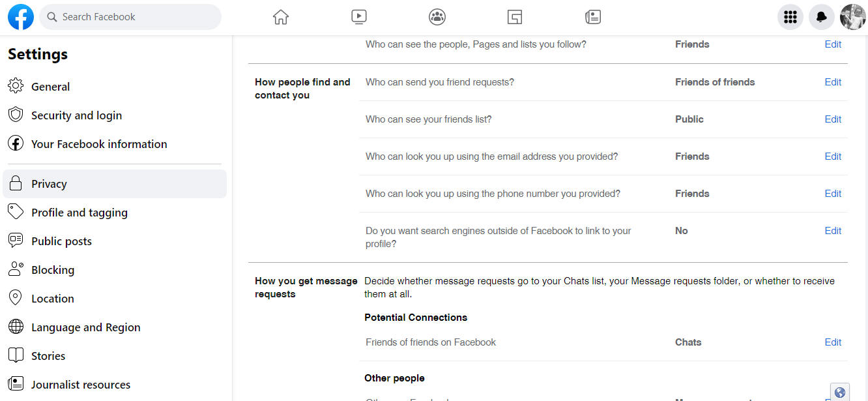Open the Gaming icon in top bar

(515, 17)
